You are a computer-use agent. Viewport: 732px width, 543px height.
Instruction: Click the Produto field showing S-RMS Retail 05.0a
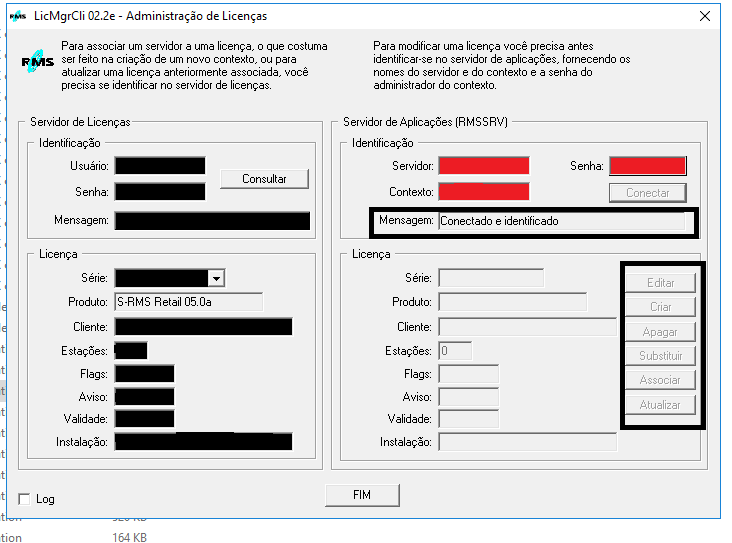[x=189, y=302]
